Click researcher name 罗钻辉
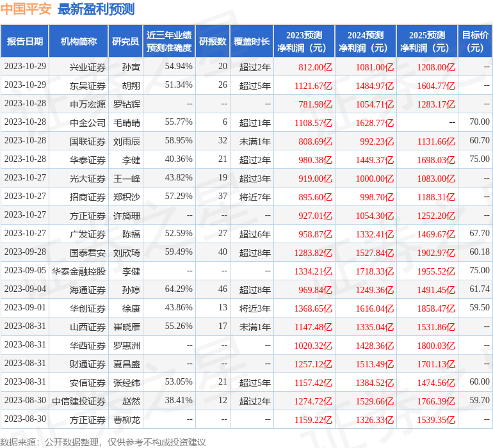Viewport: 493px width, 448px height. pos(127,104)
